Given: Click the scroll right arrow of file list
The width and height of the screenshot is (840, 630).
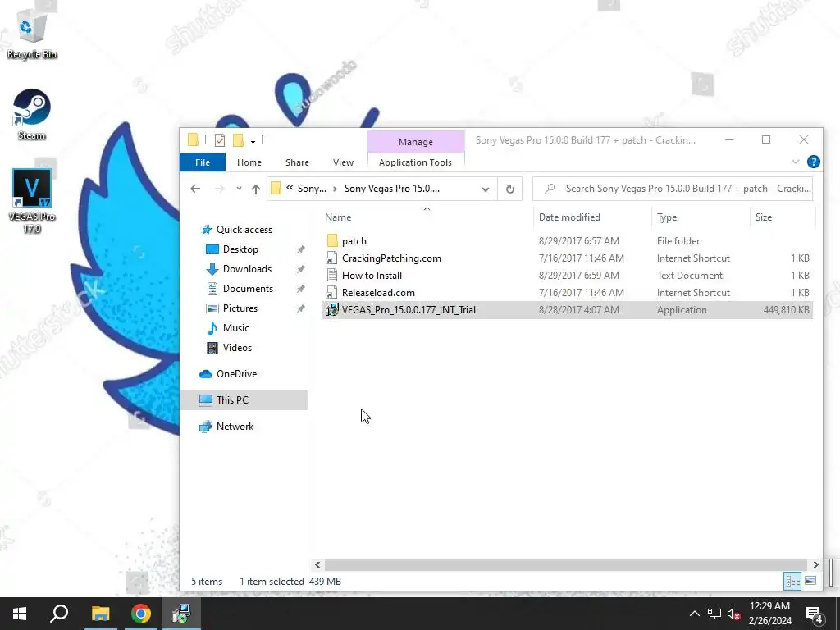Looking at the screenshot, I should coord(815,564).
